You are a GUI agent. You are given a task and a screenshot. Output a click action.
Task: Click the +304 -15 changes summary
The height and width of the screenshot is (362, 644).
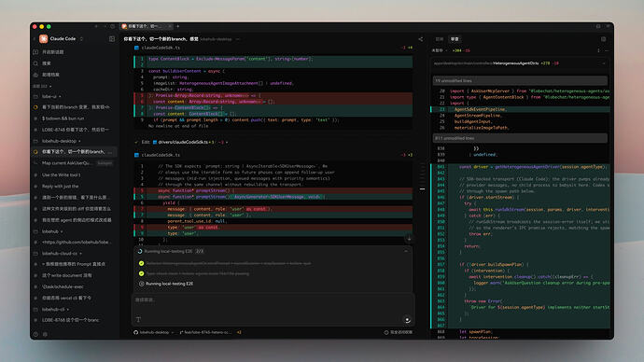pyautogui.click(x=461, y=50)
